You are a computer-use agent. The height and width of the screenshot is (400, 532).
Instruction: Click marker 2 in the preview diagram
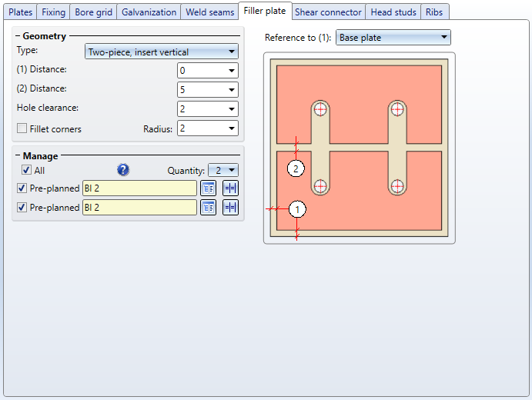pyautogui.click(x=296, y=168)
